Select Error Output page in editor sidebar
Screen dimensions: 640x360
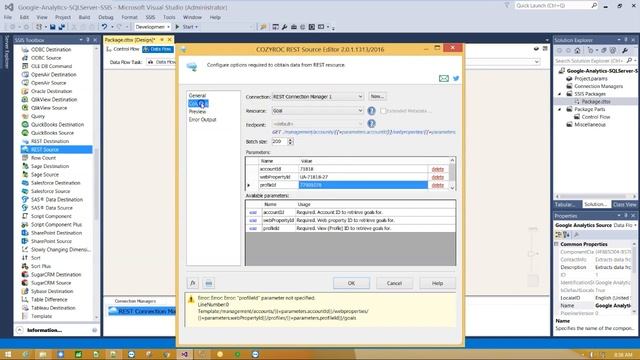(202, 120)
